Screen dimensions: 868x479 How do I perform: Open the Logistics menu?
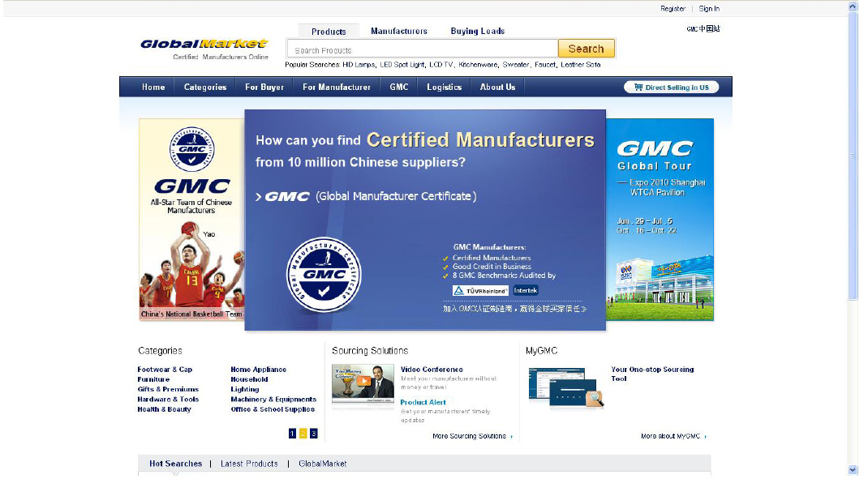pos(444,87)
